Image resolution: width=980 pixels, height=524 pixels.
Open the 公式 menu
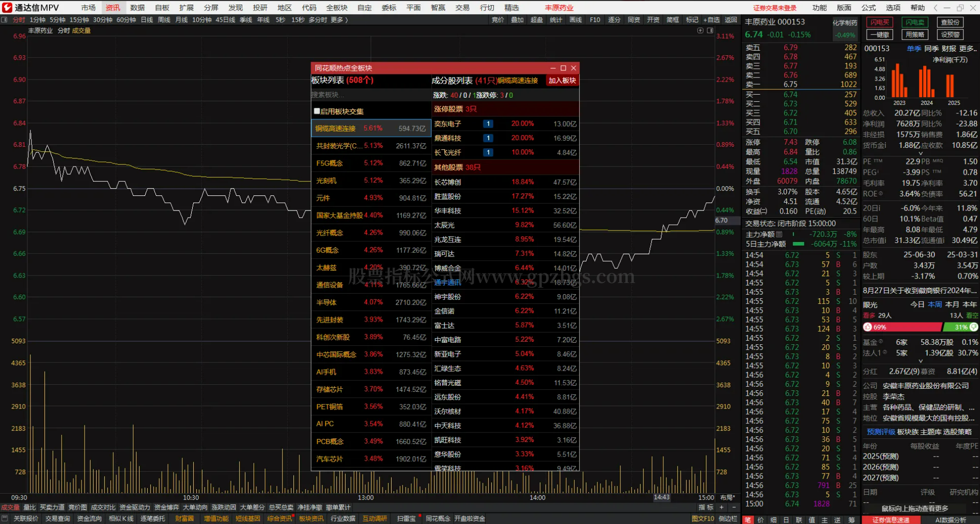click(x=868, y=8)
